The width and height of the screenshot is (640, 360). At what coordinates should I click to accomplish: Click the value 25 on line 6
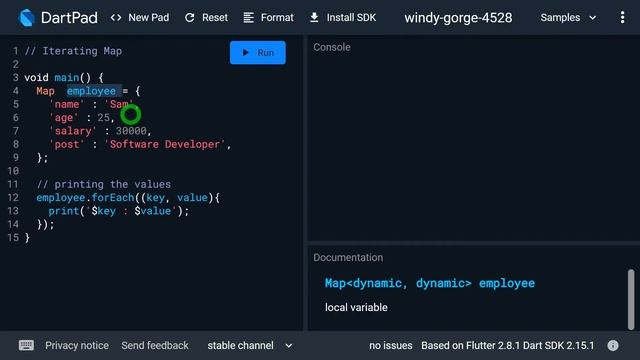(x=103, y=118)
